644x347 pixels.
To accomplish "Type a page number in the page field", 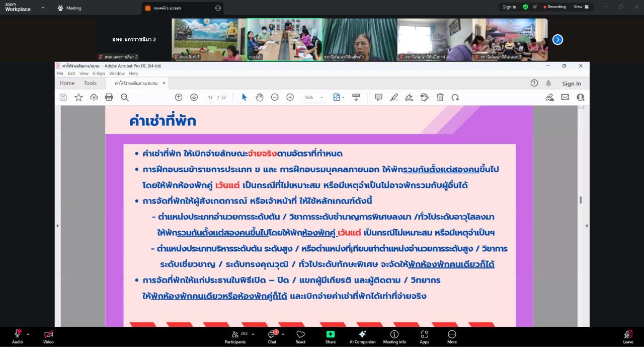I will pos(211,97).
